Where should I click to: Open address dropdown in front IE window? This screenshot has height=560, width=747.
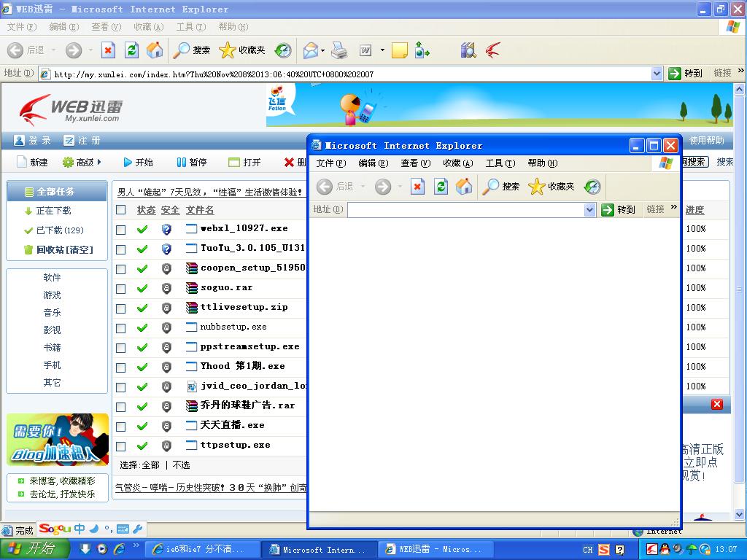[589, 210]
